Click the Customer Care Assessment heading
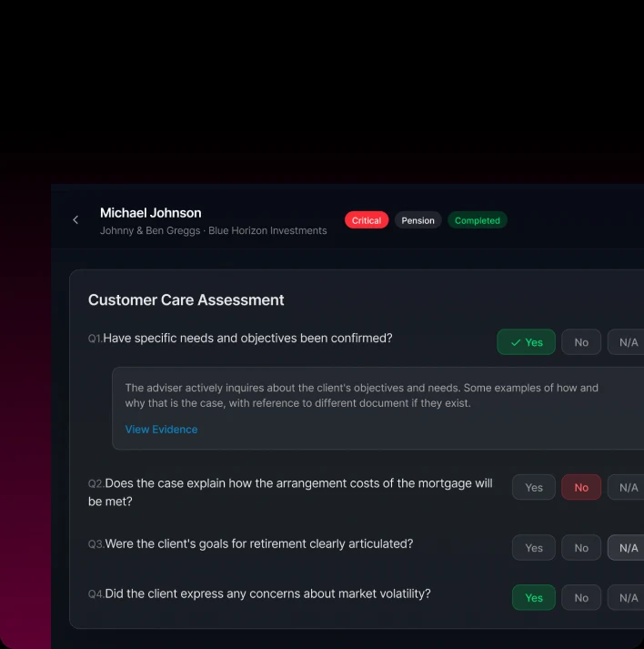 [186, 299]
